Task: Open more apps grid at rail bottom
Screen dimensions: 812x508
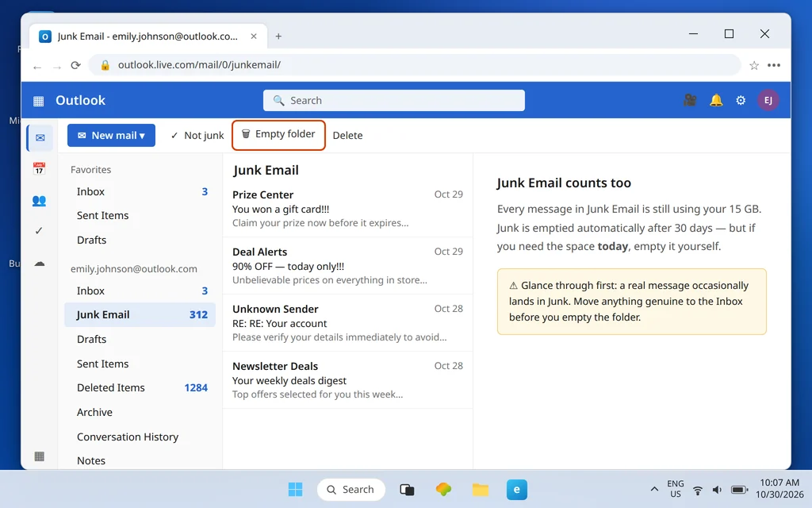Action: (x=40, y=456)
